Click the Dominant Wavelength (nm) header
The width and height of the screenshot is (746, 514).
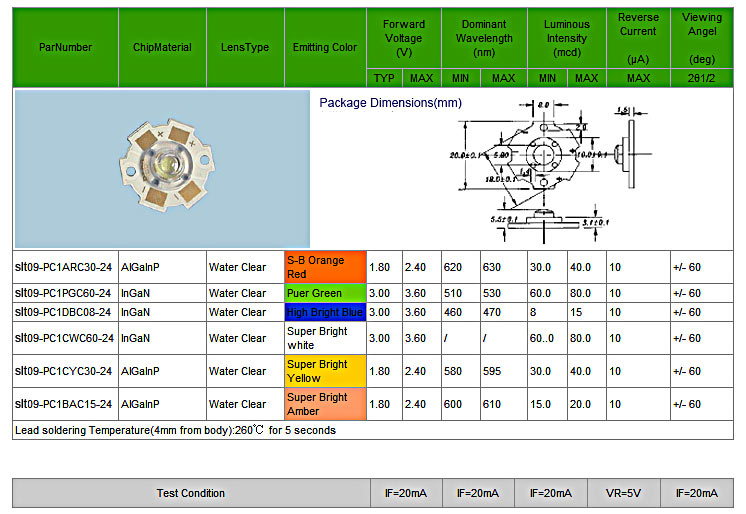484,38
